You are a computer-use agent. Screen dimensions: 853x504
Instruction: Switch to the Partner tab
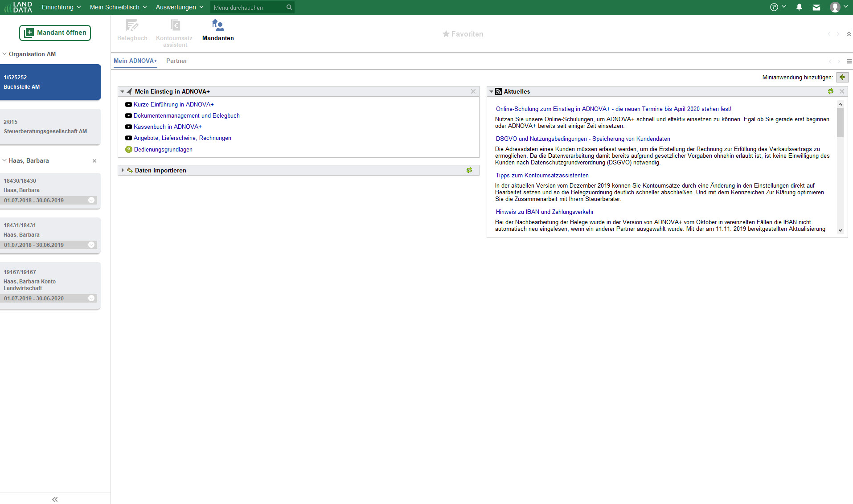click(x=176, y=61)
